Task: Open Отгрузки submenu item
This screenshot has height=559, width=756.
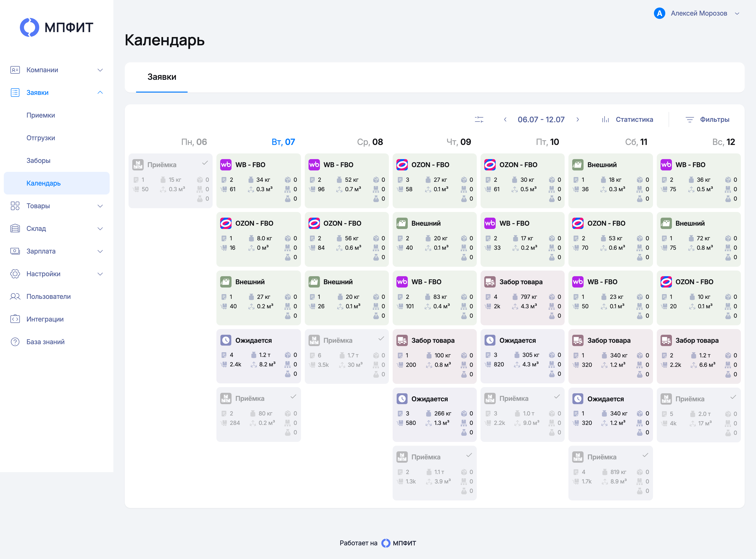Action: [41, 138]
